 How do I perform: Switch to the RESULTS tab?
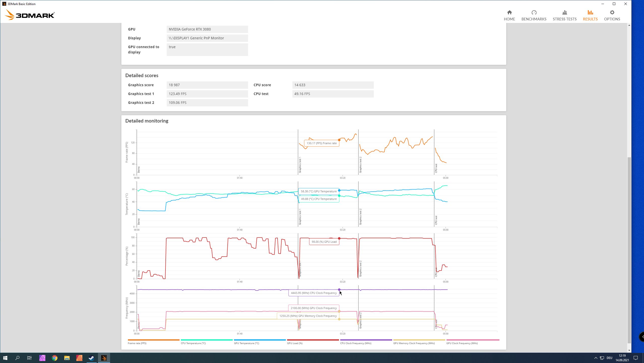[590, 15]
